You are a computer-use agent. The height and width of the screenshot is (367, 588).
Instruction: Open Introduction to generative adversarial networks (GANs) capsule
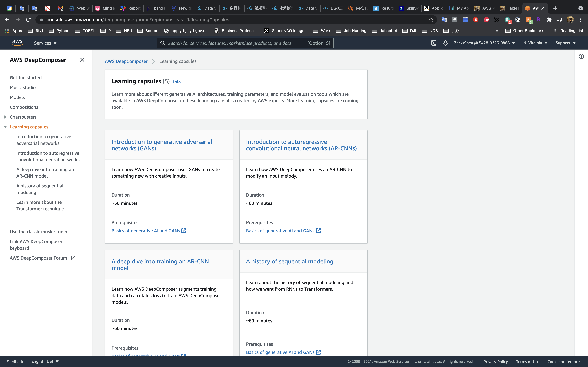[162, 145]
